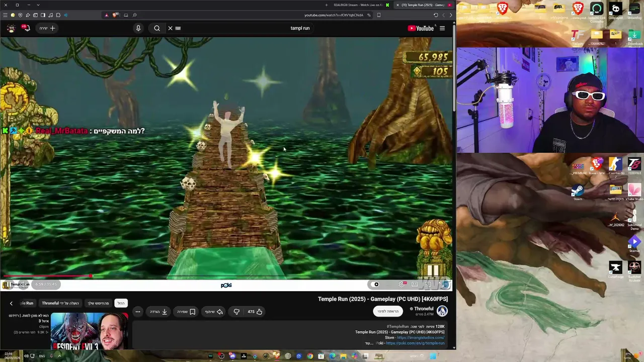Open the Brave Rewards triangle icon
Image resolution: width=644 pixels, height=362 pixels.
[106, 15]
